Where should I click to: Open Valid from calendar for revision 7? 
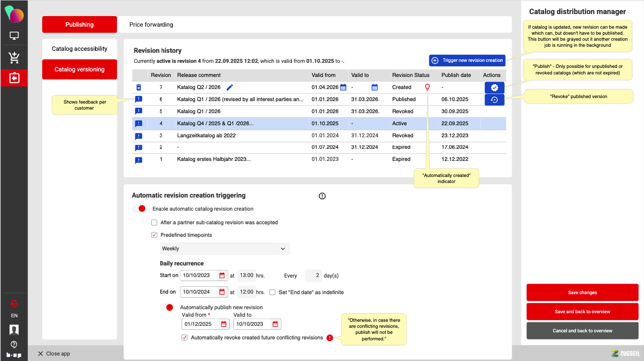(x=343, y=87)
